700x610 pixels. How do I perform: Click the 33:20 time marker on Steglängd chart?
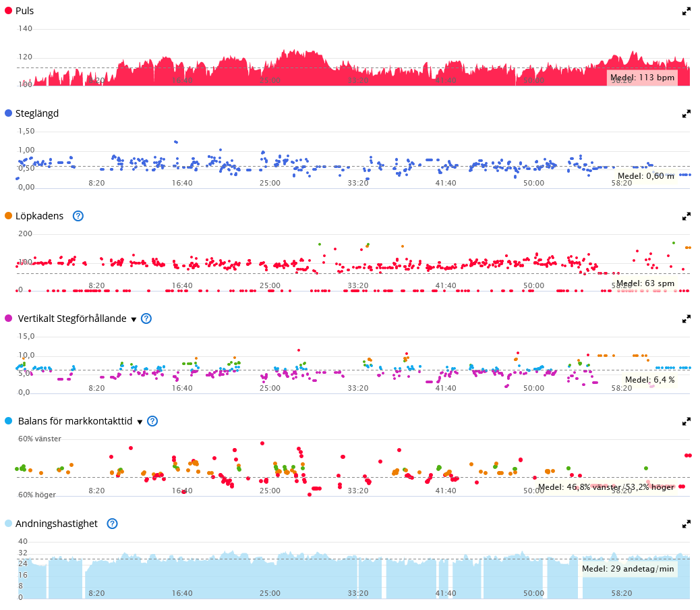[358, 183]
